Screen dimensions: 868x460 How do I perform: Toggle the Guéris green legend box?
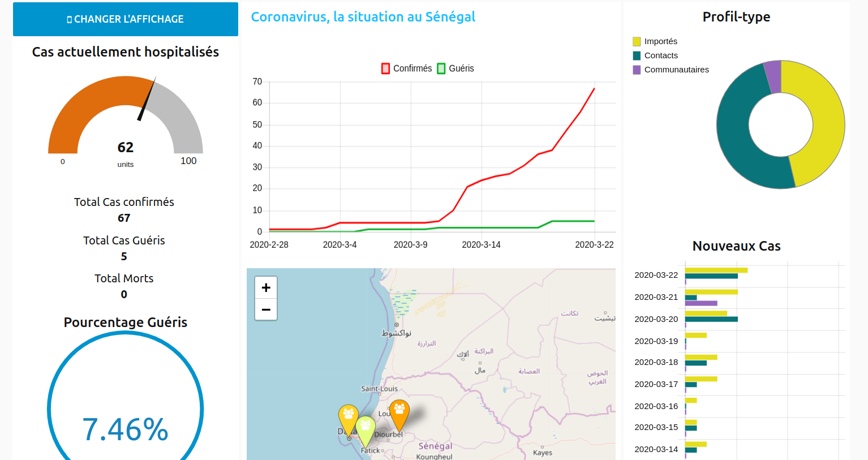click(441, 68)
